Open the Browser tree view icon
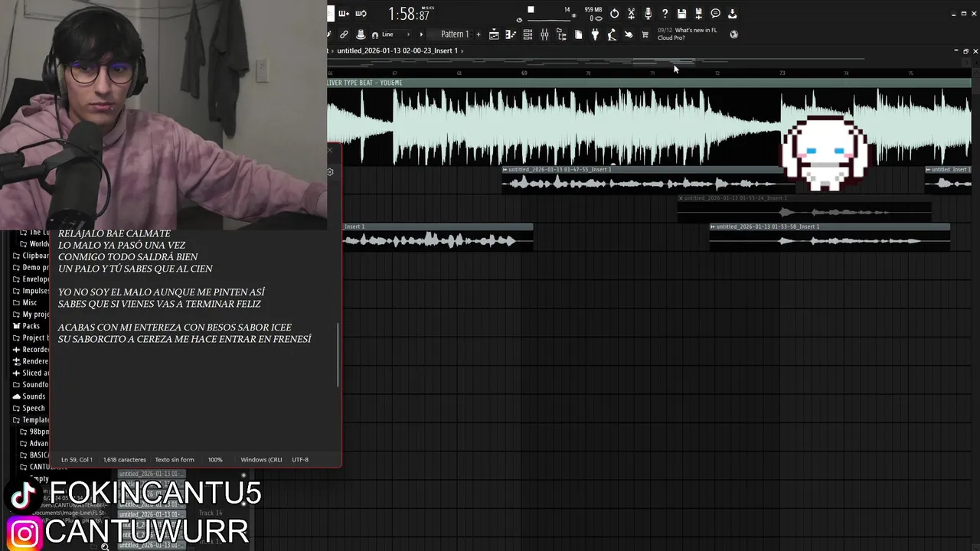 pyautogui.click(x=561, y=34)
